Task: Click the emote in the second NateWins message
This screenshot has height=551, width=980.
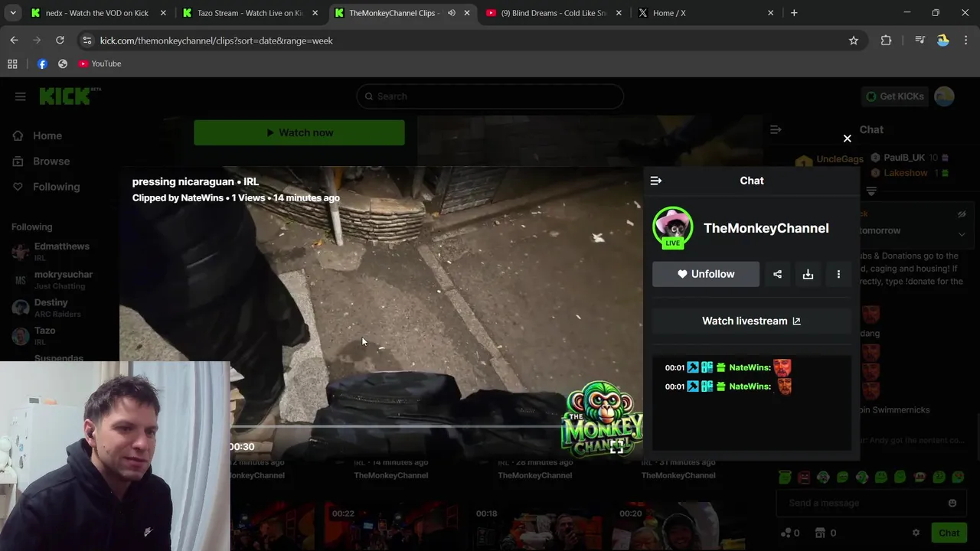Action: pos(782,386)
